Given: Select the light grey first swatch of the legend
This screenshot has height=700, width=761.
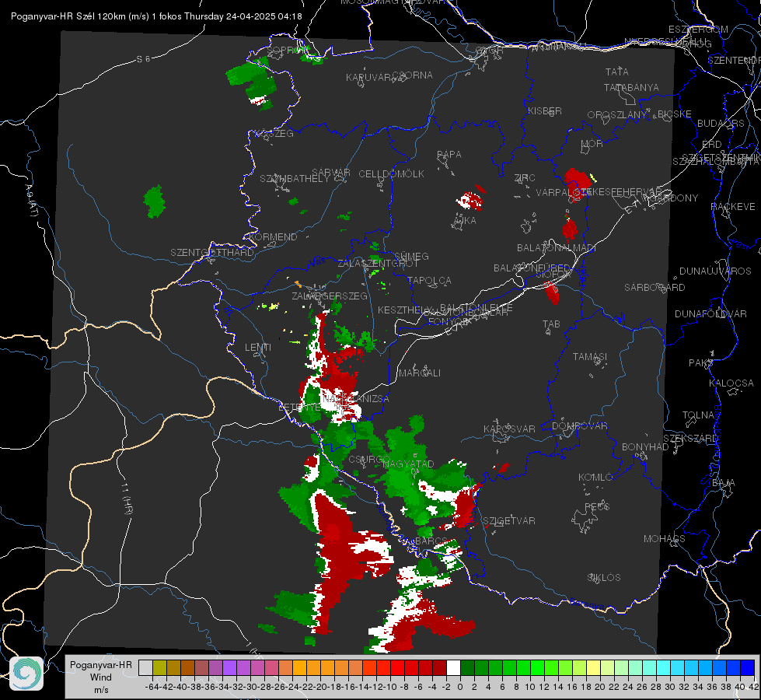Looking at the screenshot, I should tap(145, 667).
